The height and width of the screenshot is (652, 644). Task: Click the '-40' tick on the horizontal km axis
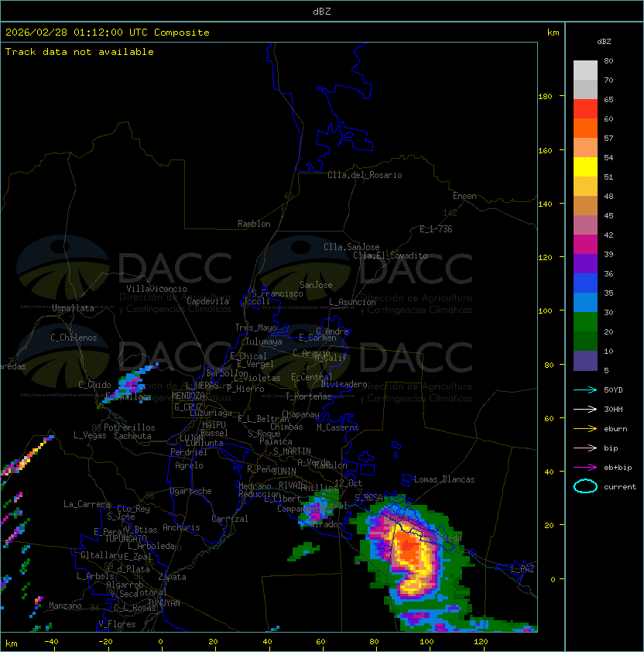tap(51, 642)
